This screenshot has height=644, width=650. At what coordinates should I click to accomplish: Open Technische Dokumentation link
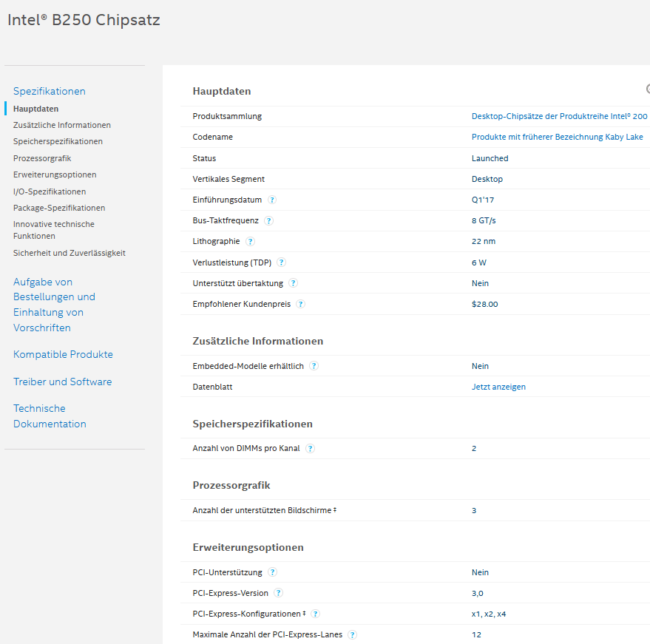(50, 416)
